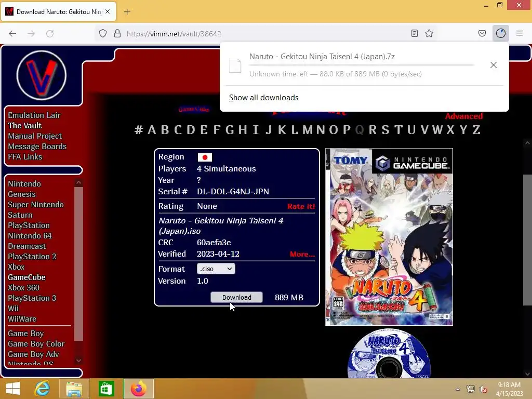532x399 pixels.
Task: Click the More... link
Action: (302, 254)
